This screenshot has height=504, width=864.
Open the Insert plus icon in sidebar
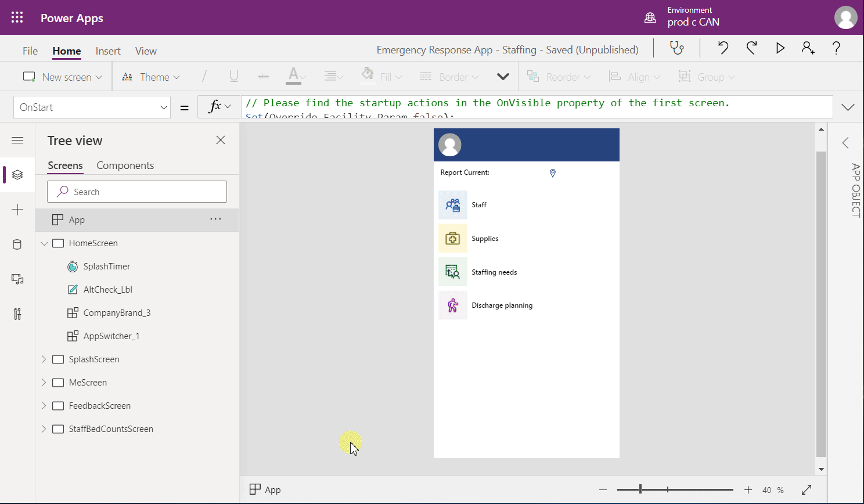click(x=17, y=210)
